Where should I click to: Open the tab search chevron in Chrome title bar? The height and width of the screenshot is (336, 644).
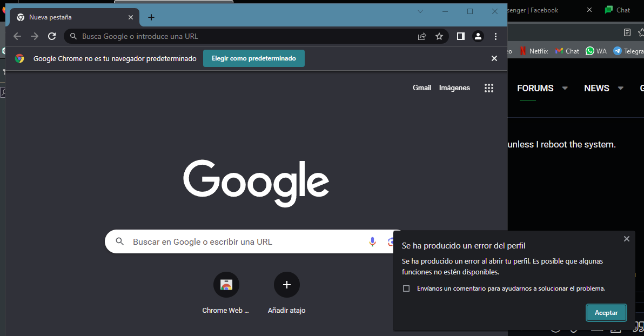420,11
